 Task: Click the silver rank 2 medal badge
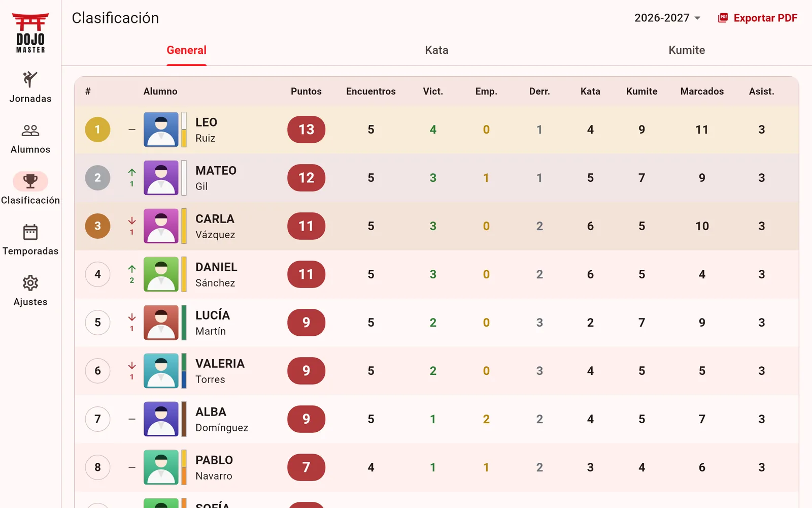(97, 178)
